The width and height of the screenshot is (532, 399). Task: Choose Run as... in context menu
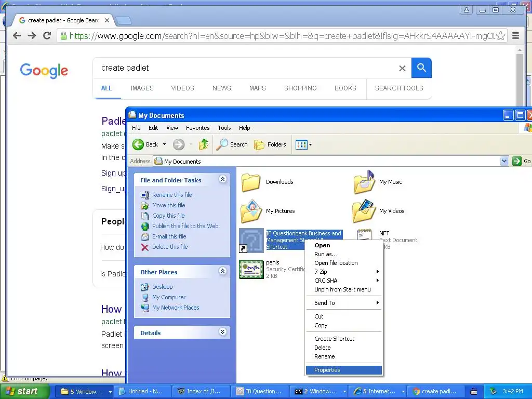(344, 254)
